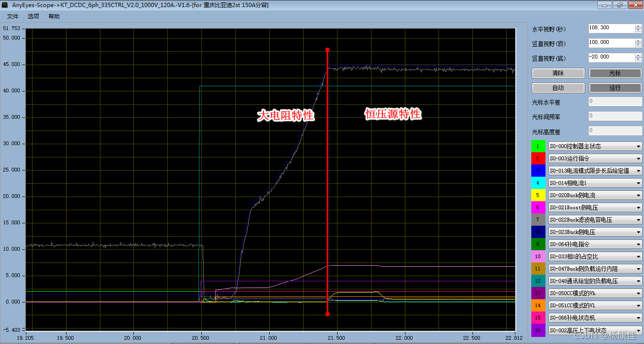Click the 光标间频率 readout field
644x344 pixels.
point(615,116)
